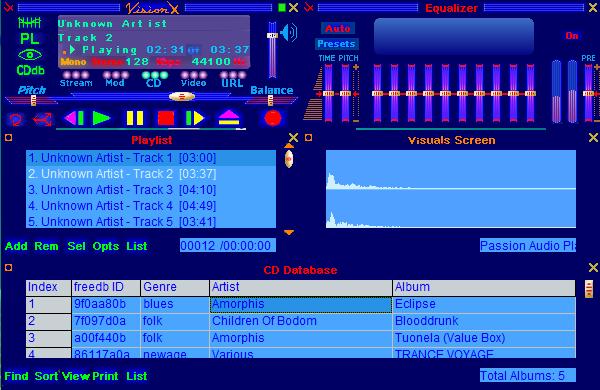Click the green Play button
This screenshot has height=390, width=600.
[101, 118]
